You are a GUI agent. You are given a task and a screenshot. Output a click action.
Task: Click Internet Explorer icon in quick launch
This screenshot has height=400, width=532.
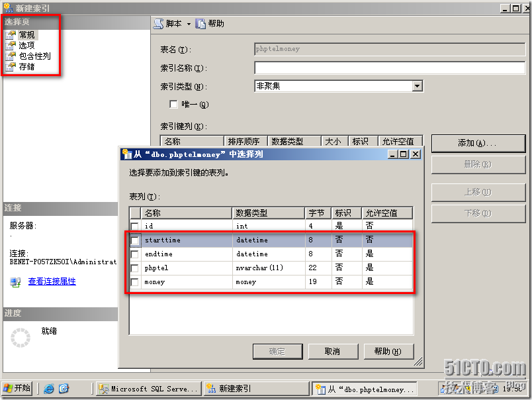(49, 389)
